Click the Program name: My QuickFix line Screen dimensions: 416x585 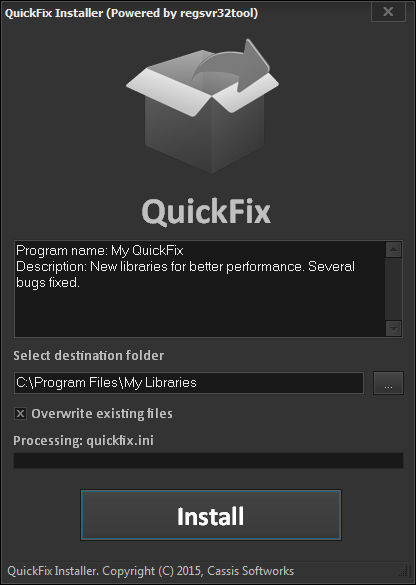tap(100, 250)
